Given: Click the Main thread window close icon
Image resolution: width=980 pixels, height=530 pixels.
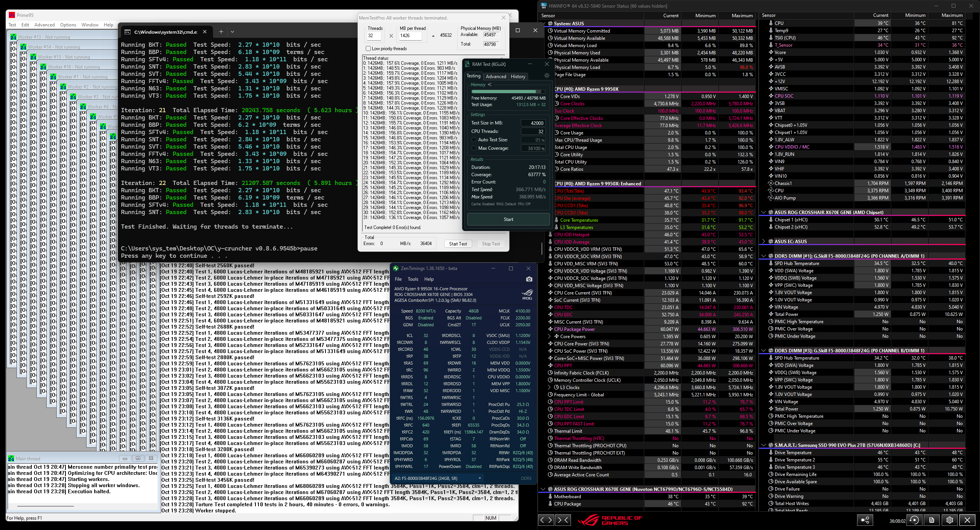Looking at the screenshot, I should (x=151, y=458).
